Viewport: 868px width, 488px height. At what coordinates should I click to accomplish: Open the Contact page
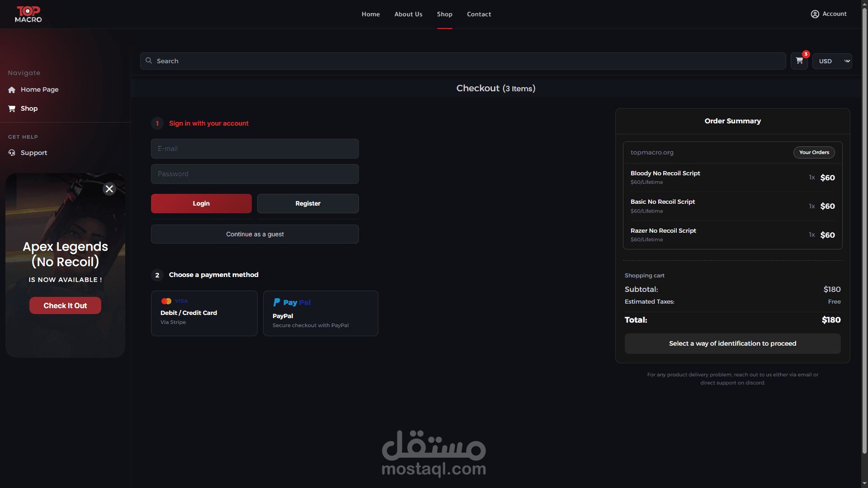coord(479,14)
